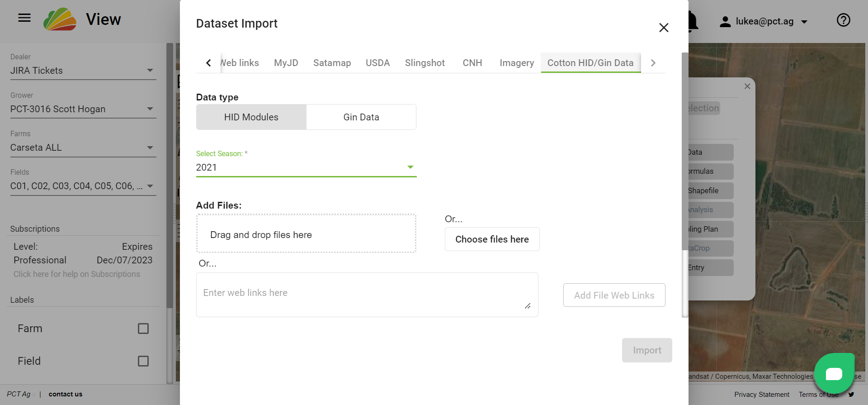Close the Dataset Import dialog
This screenshot has height=405, width=868.
(x=664, y=28)
